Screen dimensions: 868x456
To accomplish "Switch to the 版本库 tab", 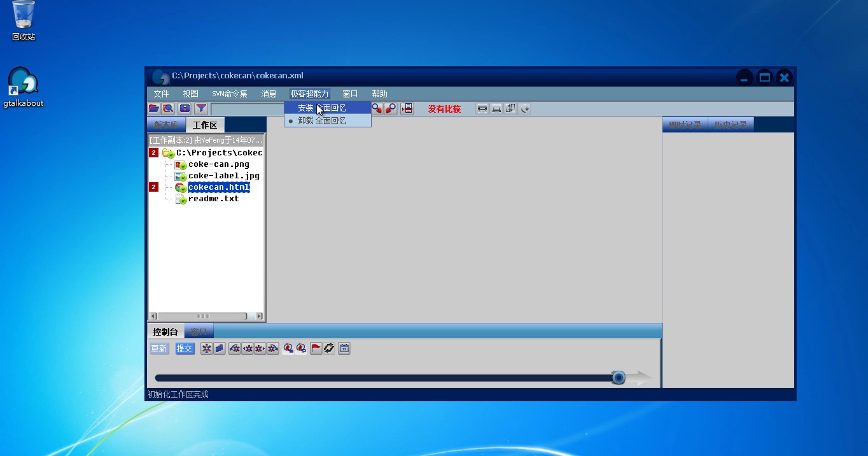I will click(167, 125).
